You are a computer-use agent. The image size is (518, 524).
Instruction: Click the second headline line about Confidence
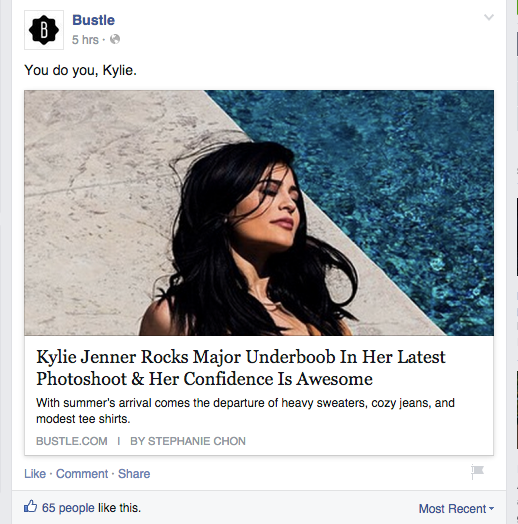(204, 379)
